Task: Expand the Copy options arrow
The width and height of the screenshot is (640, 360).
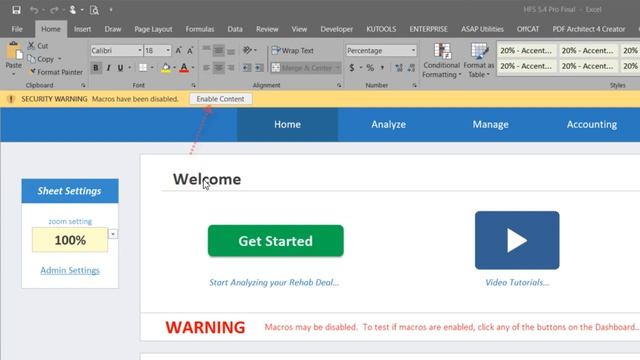Action: (x=60, y=59)
